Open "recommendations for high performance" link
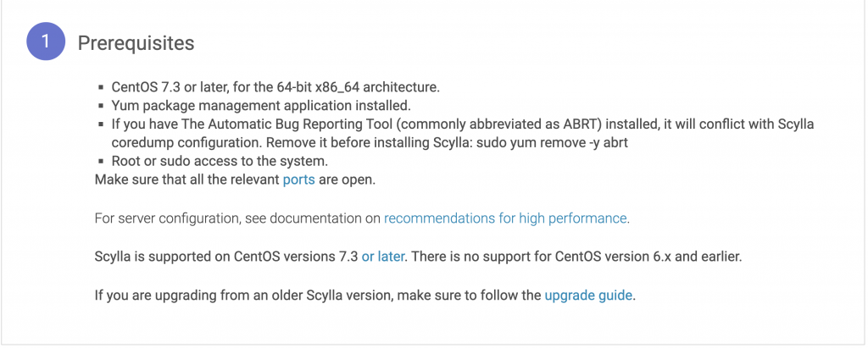This screenshot has height=348, width=868. [505, 218]
